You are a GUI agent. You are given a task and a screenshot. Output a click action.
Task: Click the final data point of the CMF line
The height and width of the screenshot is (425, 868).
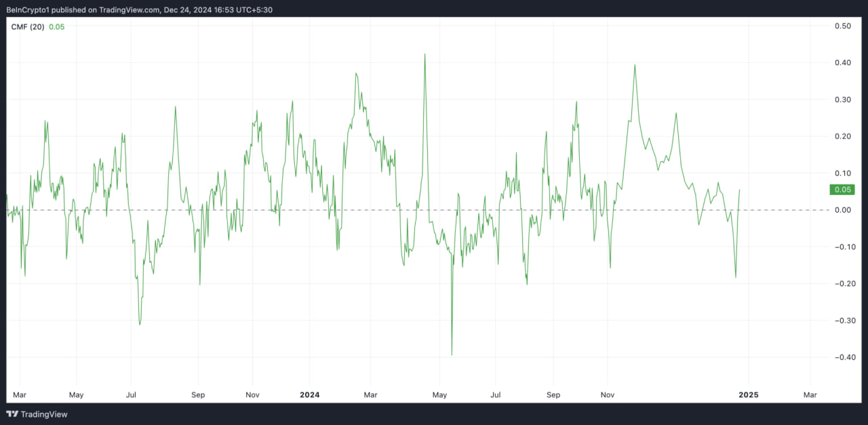(x=740, y=190)
